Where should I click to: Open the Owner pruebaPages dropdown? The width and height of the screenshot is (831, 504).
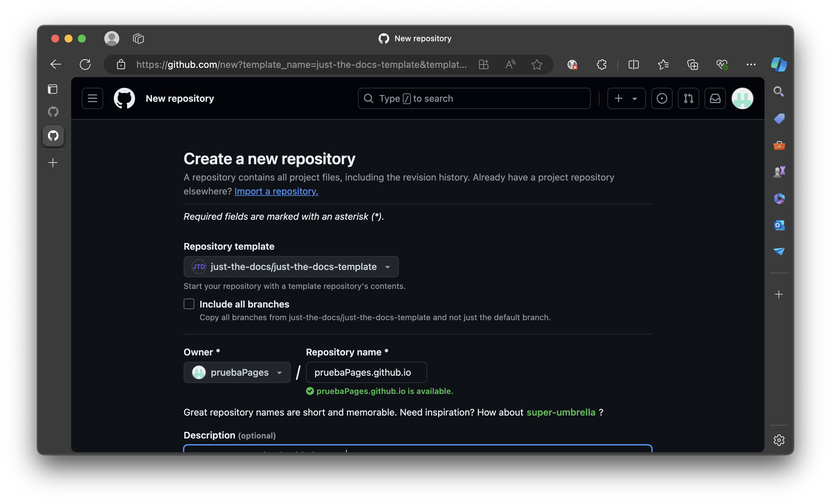(x=237, y=373)
